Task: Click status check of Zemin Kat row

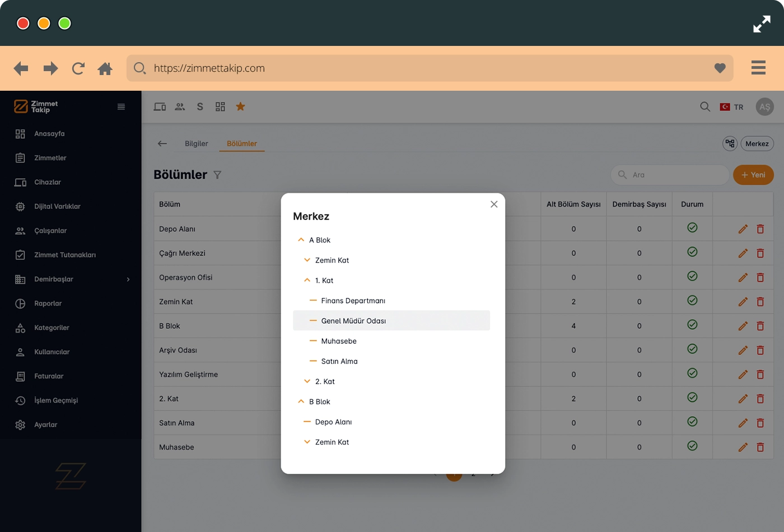Action: [x=692, y=300]
